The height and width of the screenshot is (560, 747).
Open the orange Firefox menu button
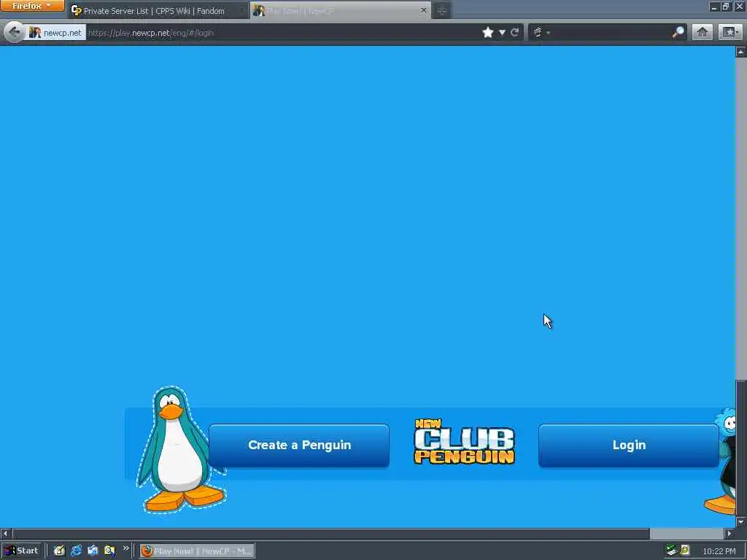tap(32, 6)
